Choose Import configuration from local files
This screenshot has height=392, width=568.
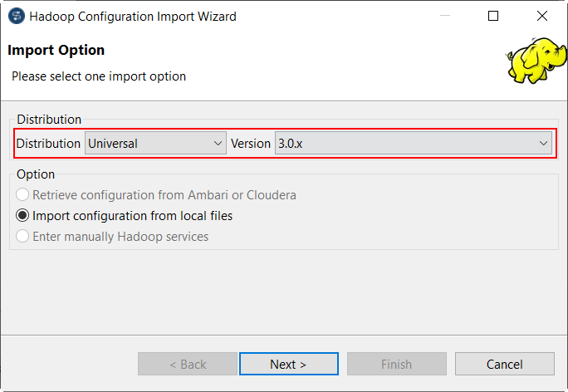click(x=22, y=216)
